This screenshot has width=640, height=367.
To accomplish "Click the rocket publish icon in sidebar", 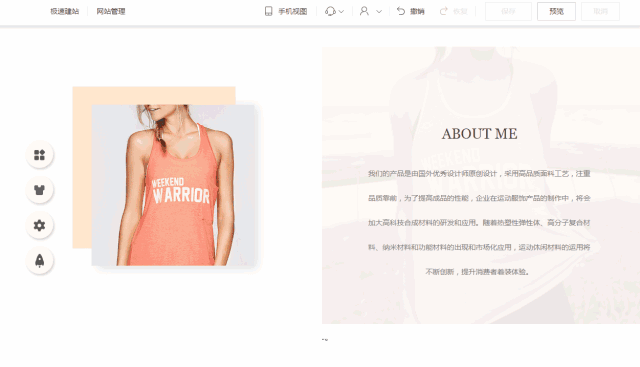I will (40, 260).
